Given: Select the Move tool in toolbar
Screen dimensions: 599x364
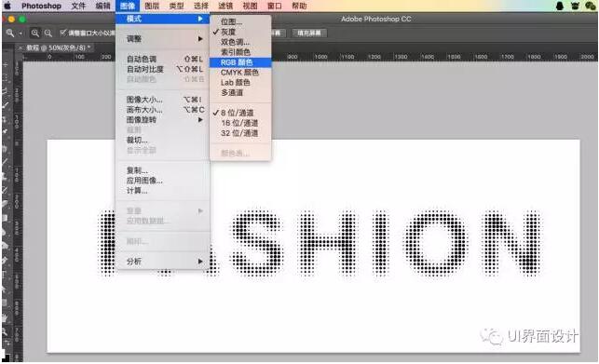Looking at the screenshot, I should pyautogui.click(x=6, y=65).
